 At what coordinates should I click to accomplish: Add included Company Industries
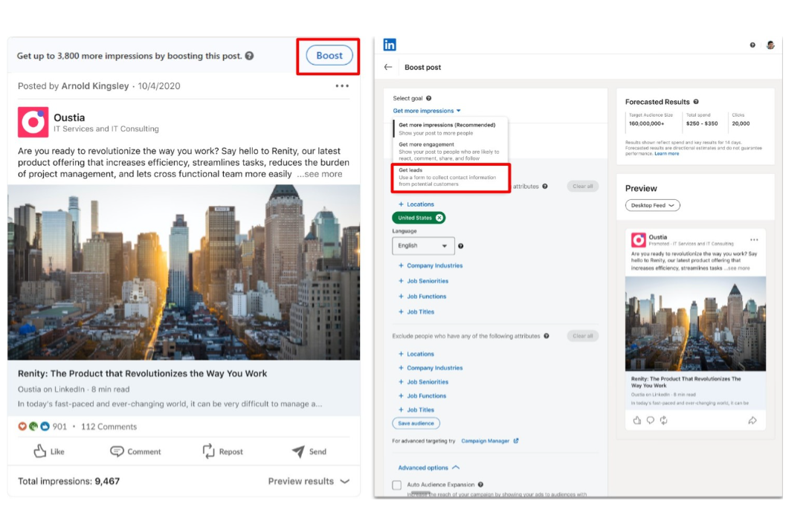click(431, 265)
